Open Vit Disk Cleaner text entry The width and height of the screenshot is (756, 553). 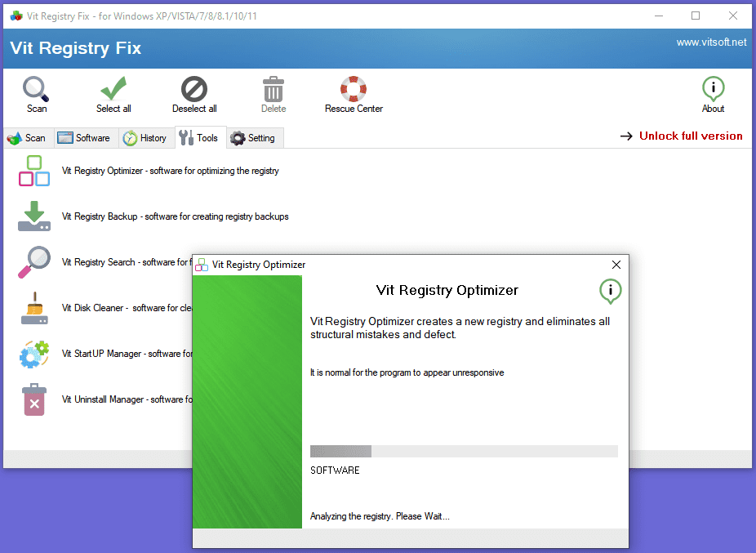[x=127, y=308]
